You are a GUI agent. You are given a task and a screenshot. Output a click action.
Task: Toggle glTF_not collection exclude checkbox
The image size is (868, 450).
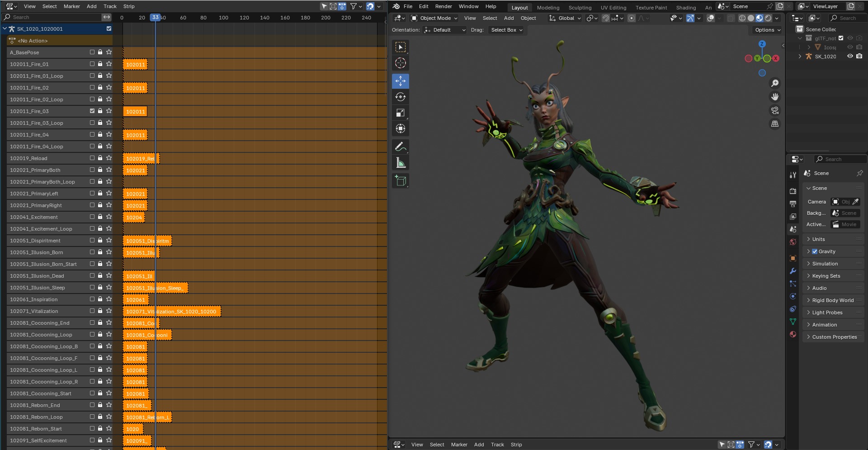pos(841,38)
